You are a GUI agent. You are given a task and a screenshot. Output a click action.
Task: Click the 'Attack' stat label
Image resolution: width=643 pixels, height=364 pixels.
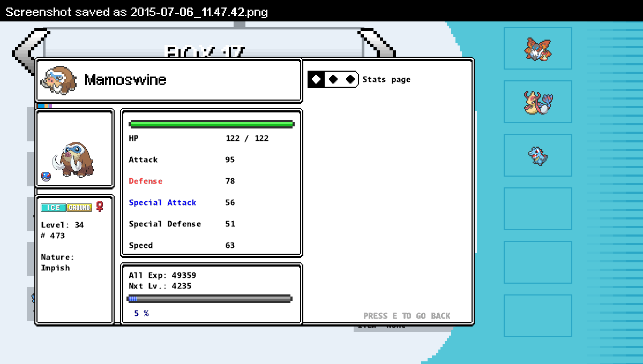pos(143,160)
